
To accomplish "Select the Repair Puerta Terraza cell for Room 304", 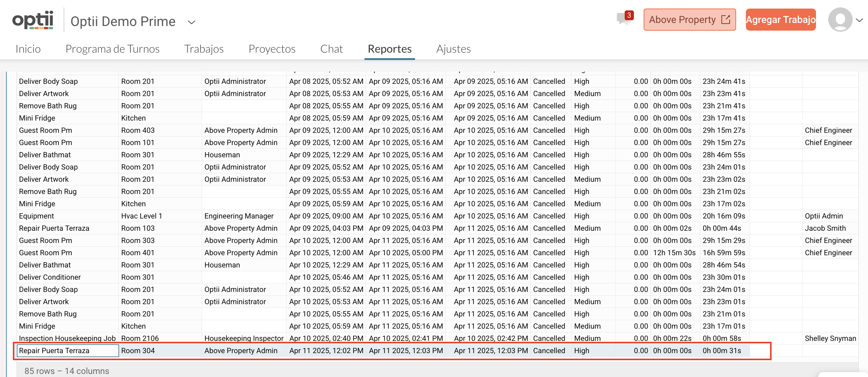I will coord(68,350).
